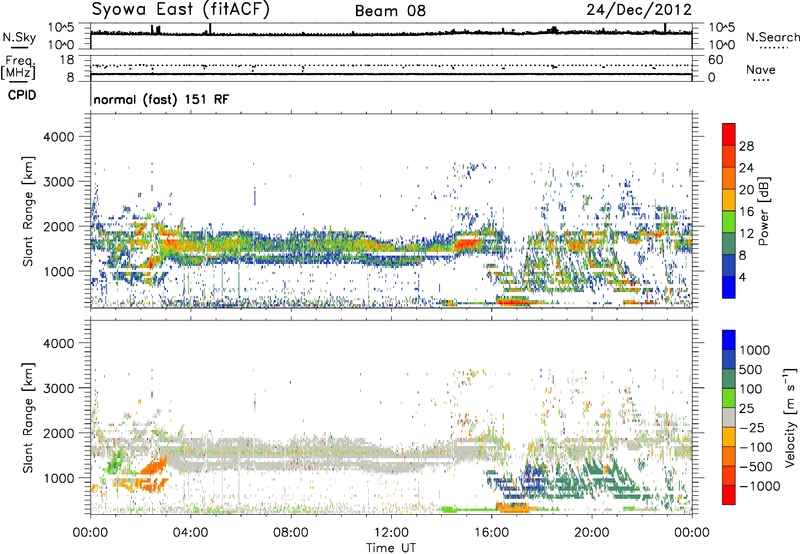800x554 pixels.
Task: Click orange velocity patch near 02:30 UT
Action: pyautogui.click(x=154, y=467)
